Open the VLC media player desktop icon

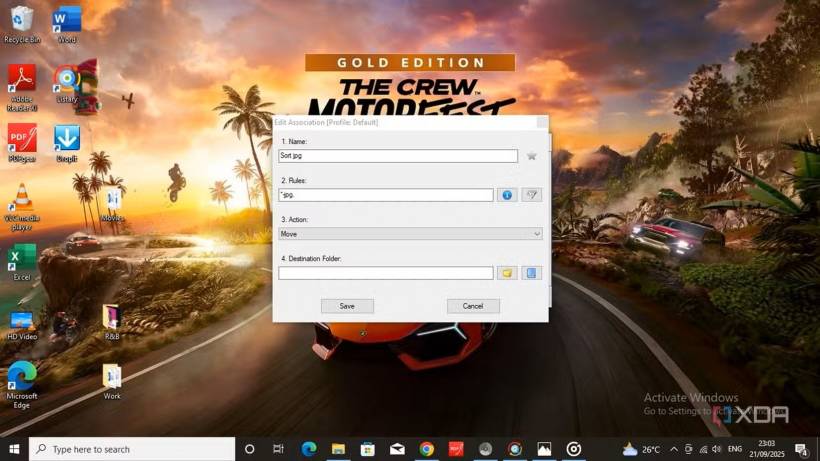point(21,203)
